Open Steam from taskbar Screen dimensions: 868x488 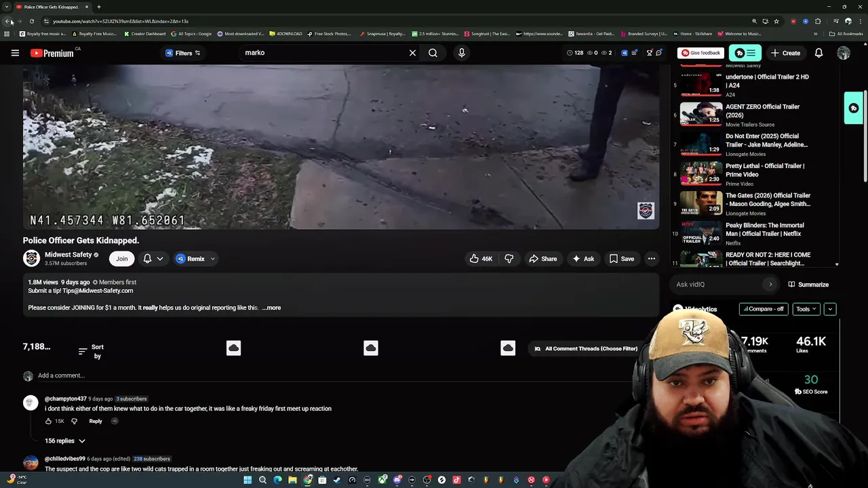pos(337,480)
